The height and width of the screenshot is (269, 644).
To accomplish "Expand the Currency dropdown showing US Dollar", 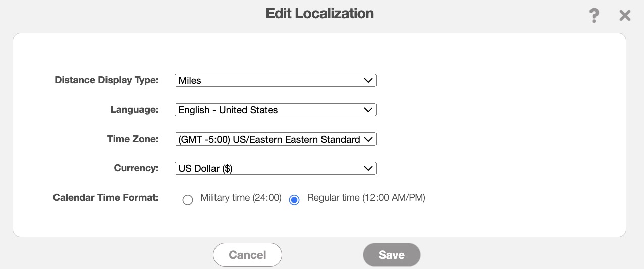I will coord(275,168).
